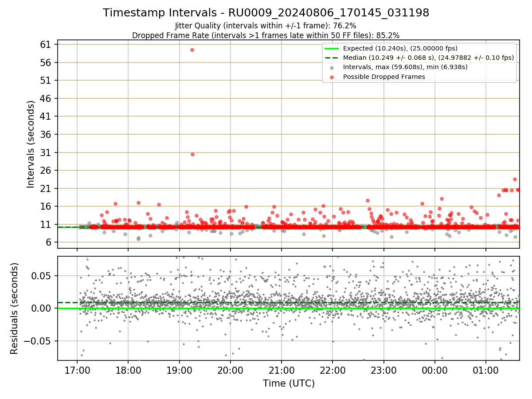Viewport: 532px width, 399px height.
Task: Click the red outlier point near 31 seconds
Action: point(192,154)
